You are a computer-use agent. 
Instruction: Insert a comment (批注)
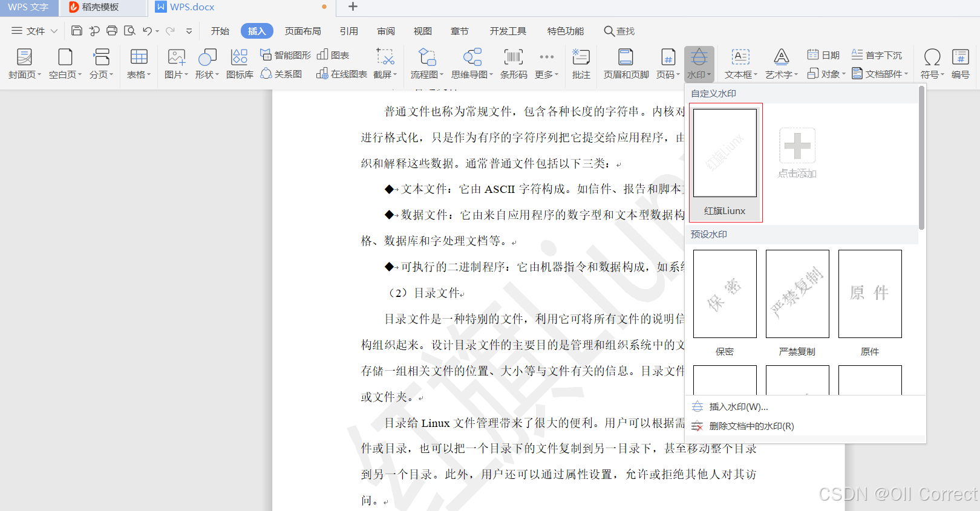[581, 64]
